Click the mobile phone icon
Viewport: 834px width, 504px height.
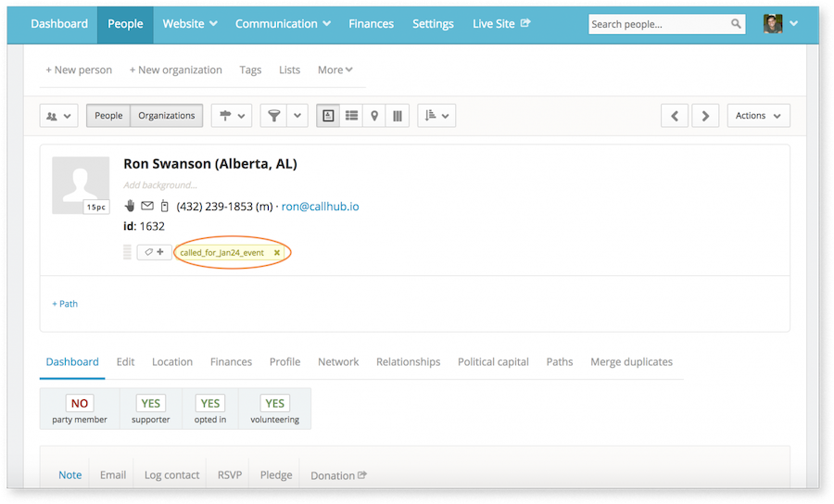(164, 206)
